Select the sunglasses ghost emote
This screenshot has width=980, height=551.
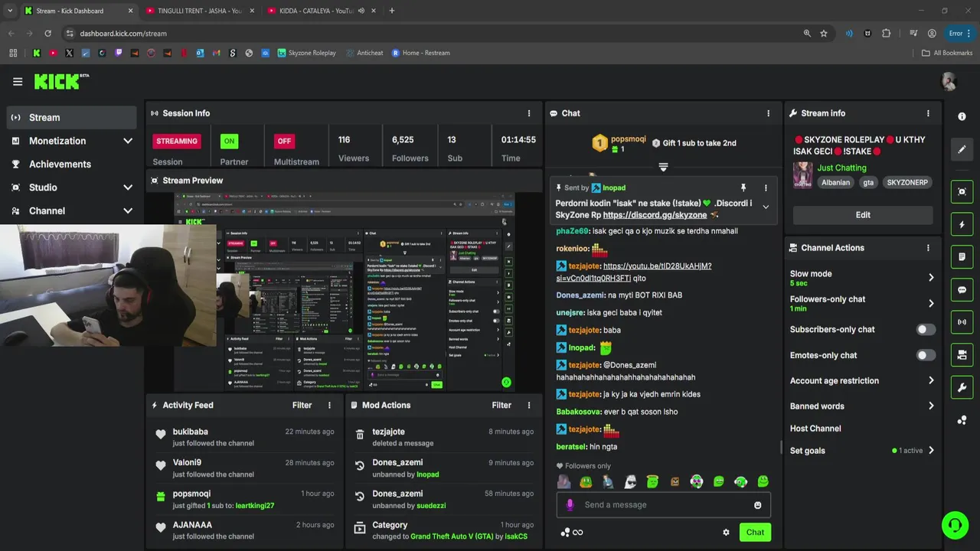(x=630, y=481)
